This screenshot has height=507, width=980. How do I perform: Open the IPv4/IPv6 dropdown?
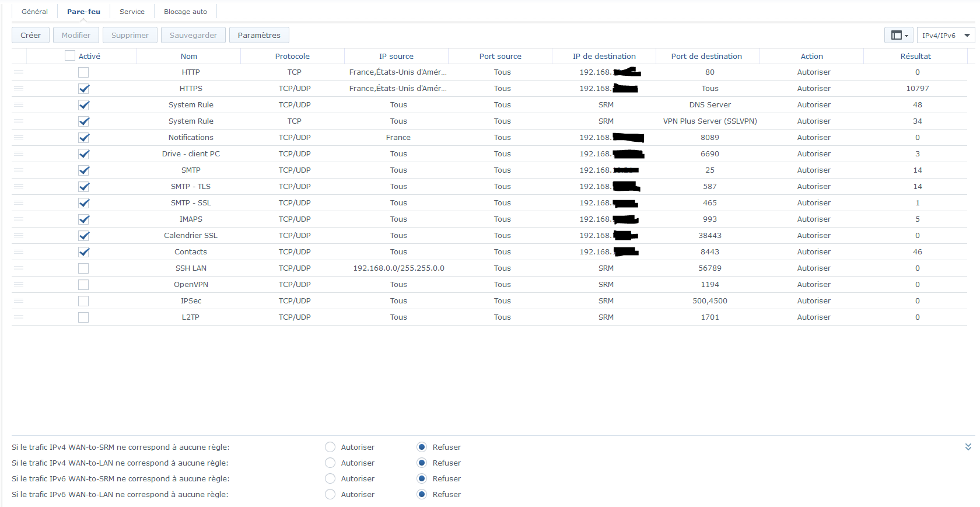946,36
